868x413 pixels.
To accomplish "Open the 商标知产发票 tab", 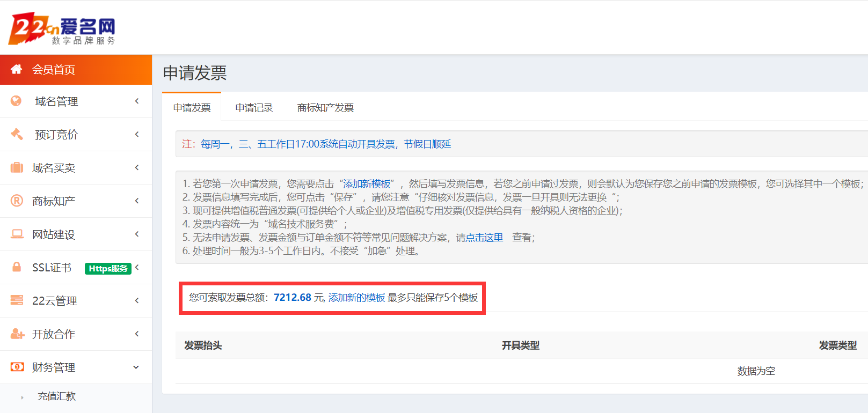I will click(x=325, y=108).
